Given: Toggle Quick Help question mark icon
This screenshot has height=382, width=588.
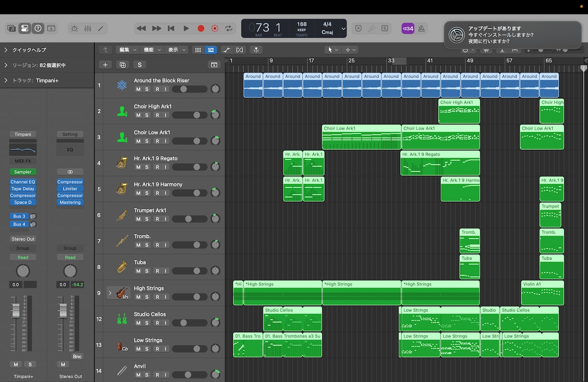Looking at the screenshot, I should point(38,28).
